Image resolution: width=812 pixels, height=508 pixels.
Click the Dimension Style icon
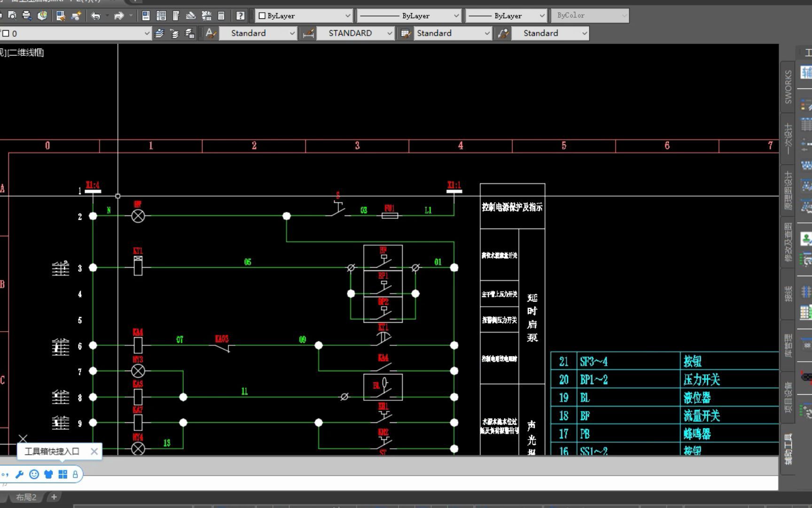tap(308, 33)
